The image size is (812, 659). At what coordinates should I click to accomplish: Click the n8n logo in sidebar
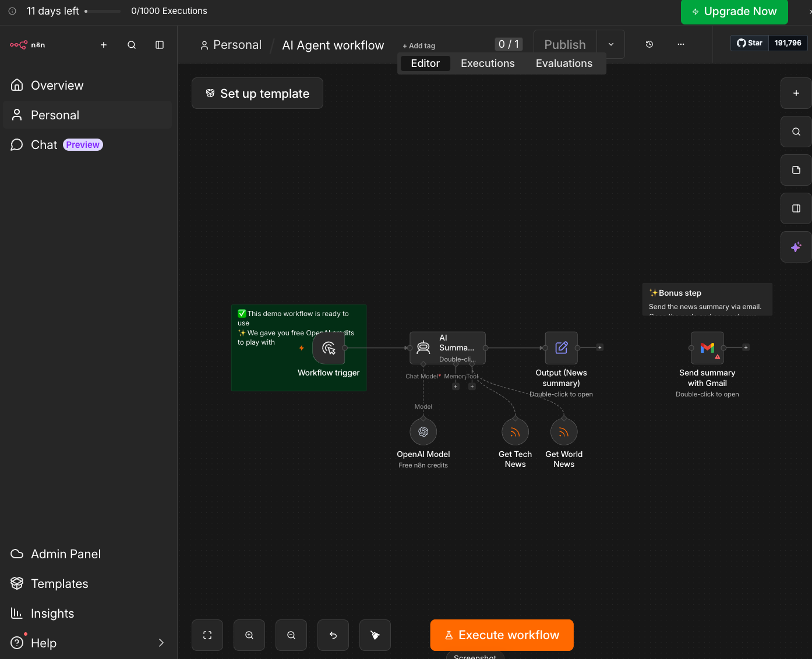pyautogui.click(x=27, y=45)
